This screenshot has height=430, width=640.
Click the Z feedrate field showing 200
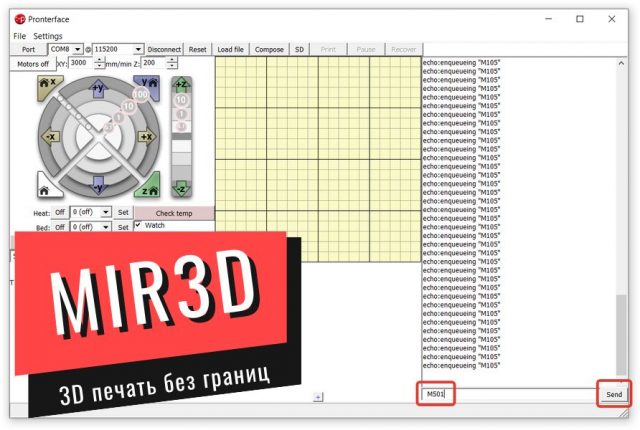point(154,63)
